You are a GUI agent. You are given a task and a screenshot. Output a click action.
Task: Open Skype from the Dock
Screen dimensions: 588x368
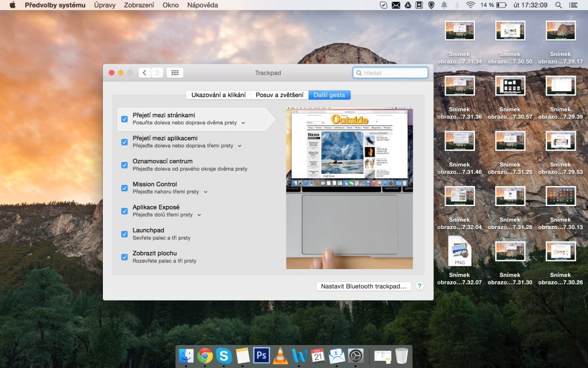pos(223,356)
